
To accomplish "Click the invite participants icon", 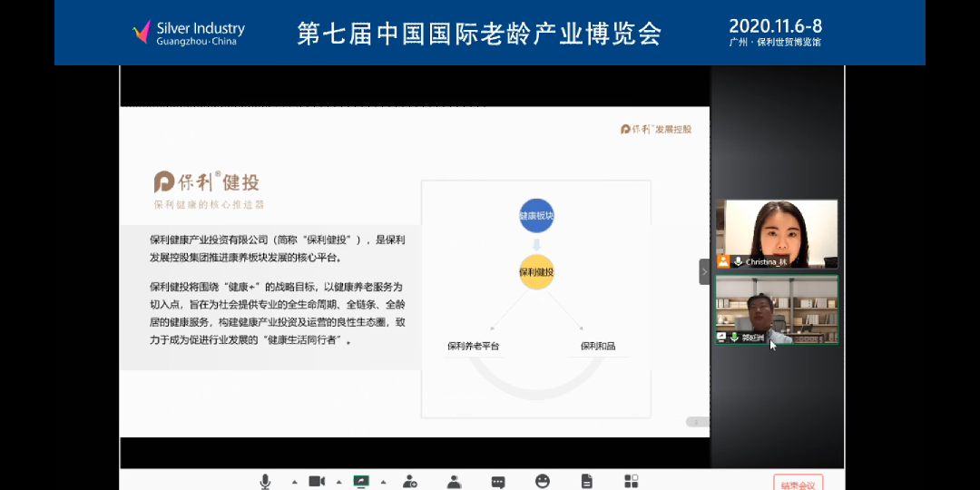I will tap(410, 481).
